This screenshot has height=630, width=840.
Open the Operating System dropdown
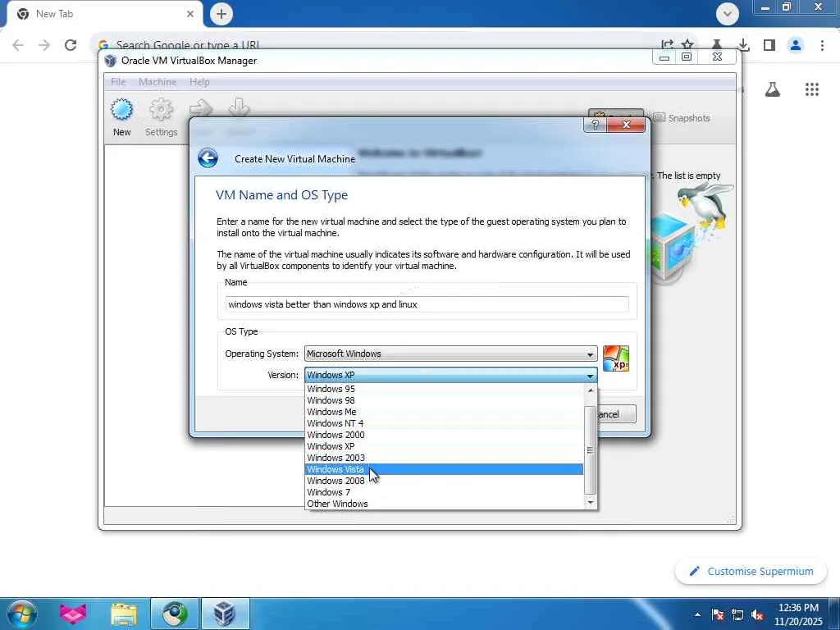click(450, 354)
